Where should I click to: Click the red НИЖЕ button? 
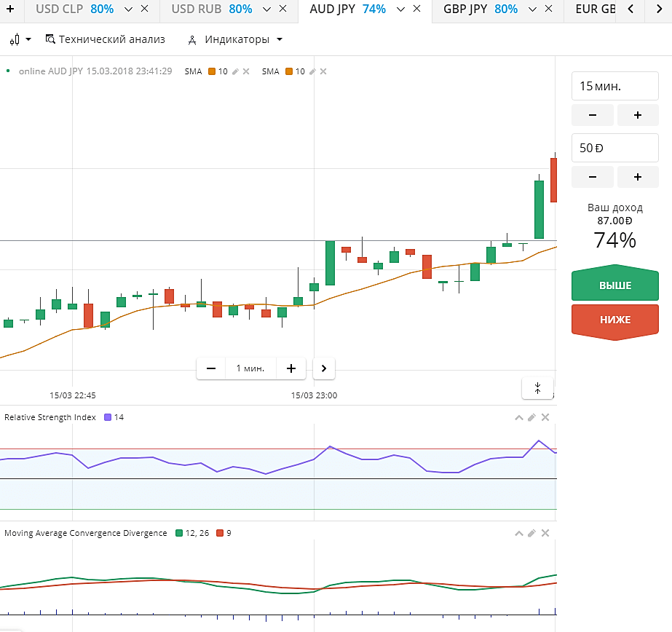tap(614, 320)
